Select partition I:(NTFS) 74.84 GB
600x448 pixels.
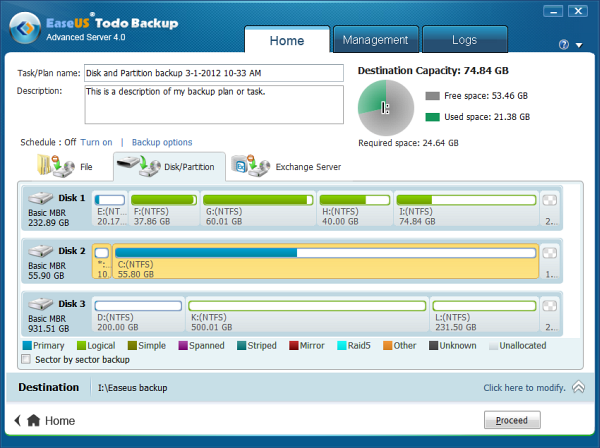coord(466,209)
